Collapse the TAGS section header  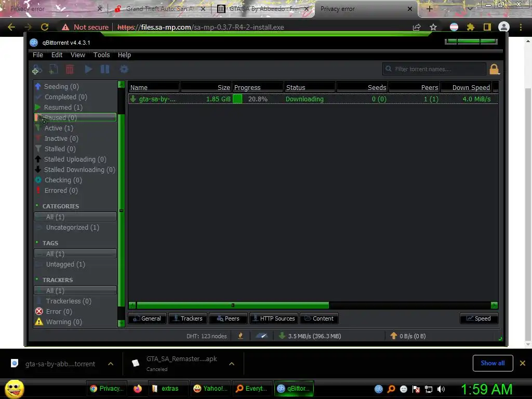[x=50, y=243]
